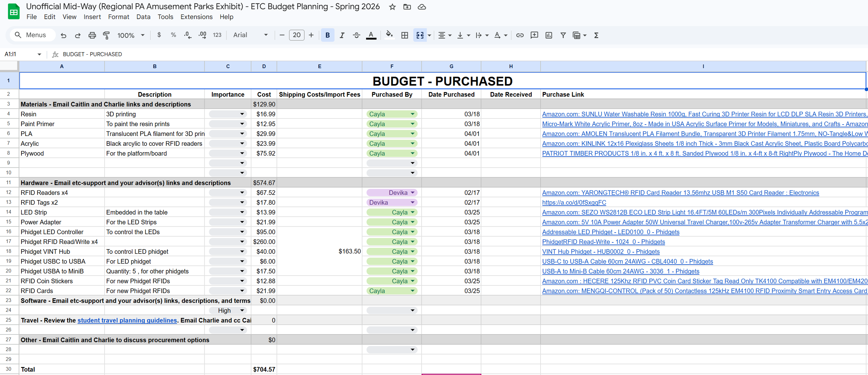Click the Italic icon

pyautogui.click(x=342, y=35)
